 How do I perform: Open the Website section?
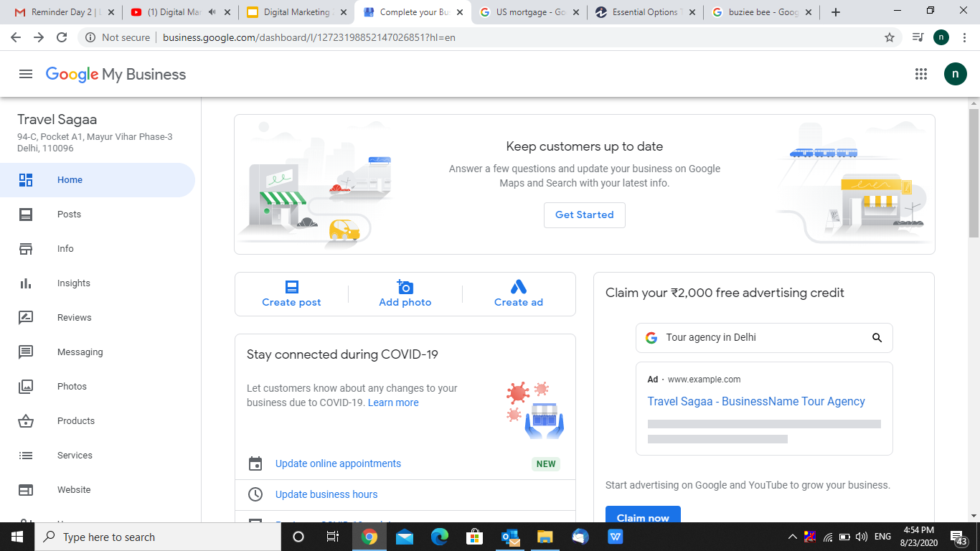98,490
